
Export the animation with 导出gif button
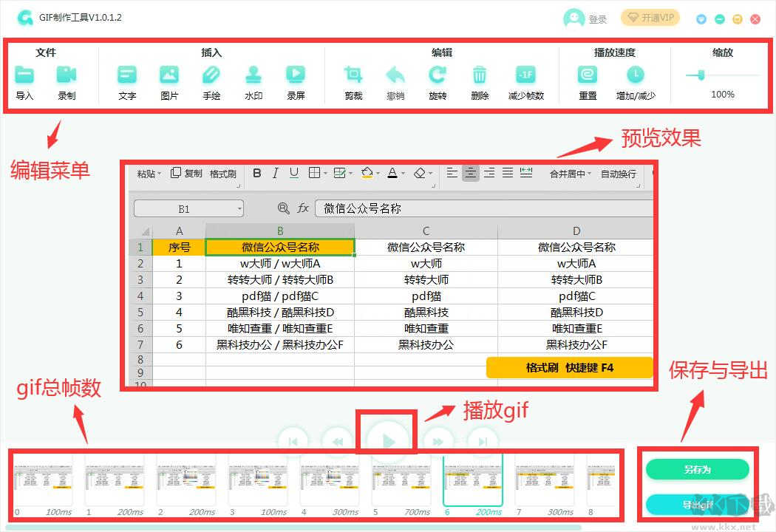click(x=698, y=505)
